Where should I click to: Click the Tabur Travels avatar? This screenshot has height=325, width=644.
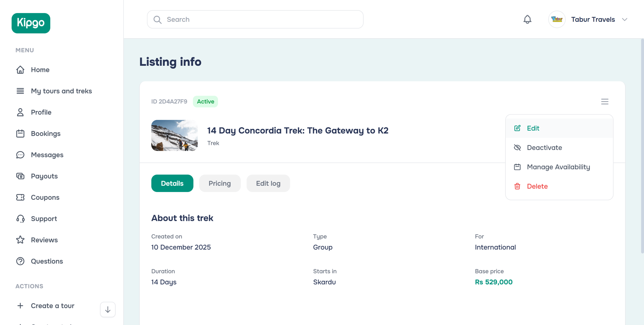pyautogui.click(x=557, y=19)
